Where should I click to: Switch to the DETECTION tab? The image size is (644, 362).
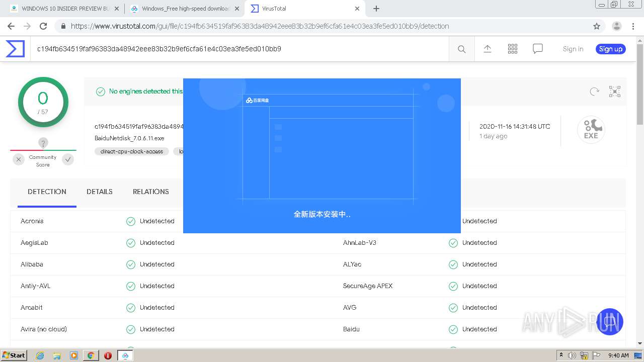click(x=47, y=192)
